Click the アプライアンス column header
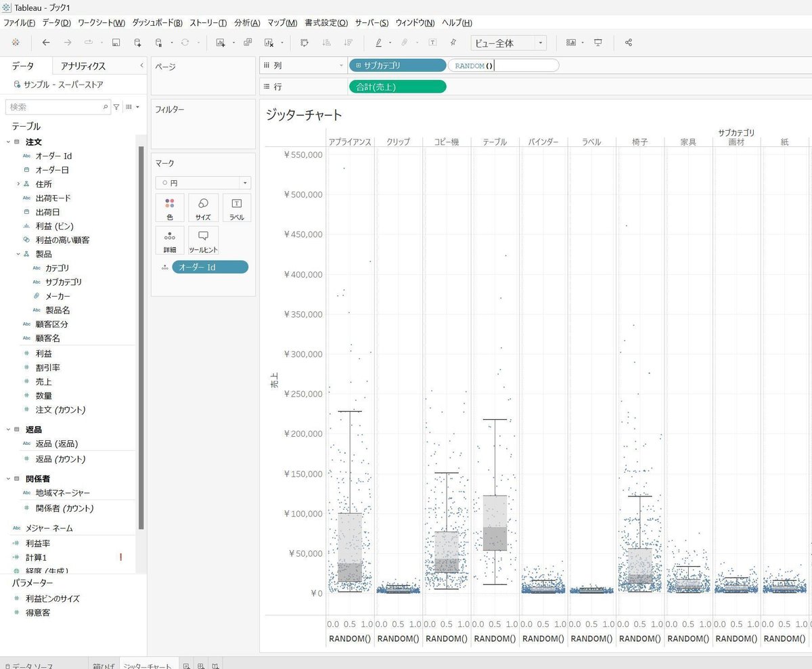812x669 pixels. (x=350, y=142)
